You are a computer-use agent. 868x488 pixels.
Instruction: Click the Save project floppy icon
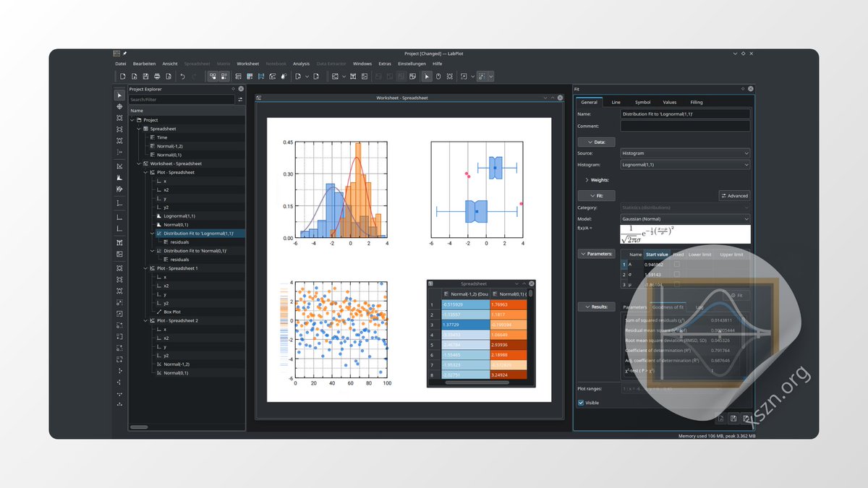[145, 76]
